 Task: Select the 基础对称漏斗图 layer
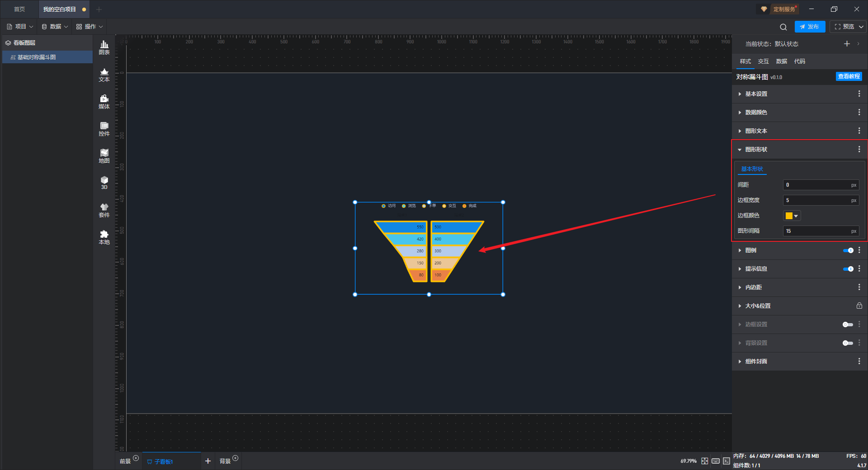[x=47, y=57]
